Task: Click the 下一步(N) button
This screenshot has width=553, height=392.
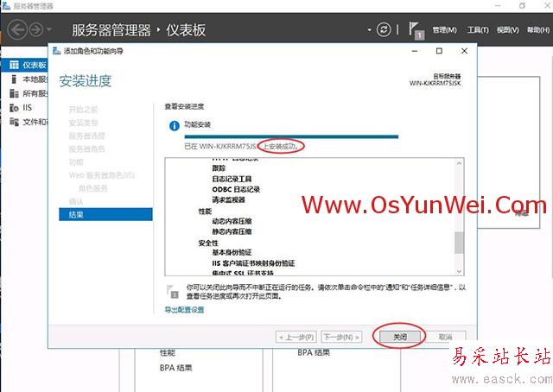Action: coord(341,337)
